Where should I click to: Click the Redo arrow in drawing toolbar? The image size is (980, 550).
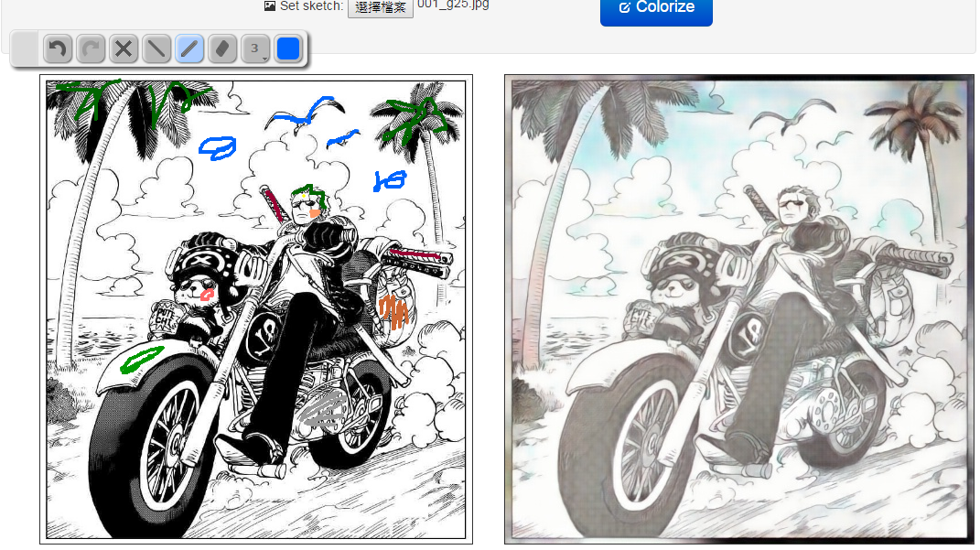91,49
